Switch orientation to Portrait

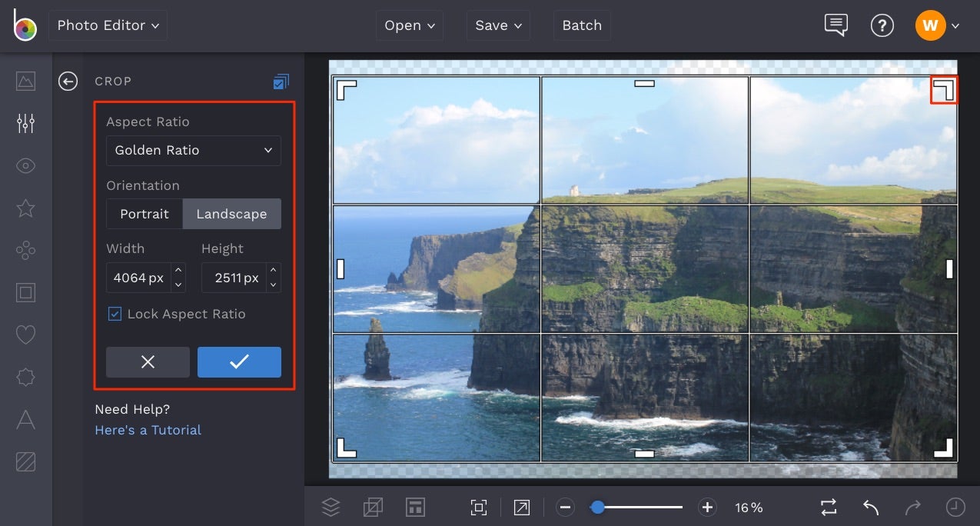pyautogui.click(x=145, y=214)
